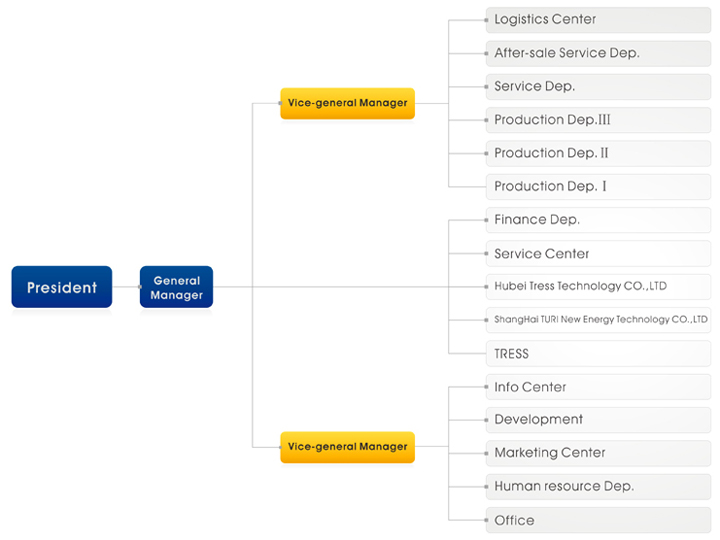This screenshot has width=720, height=540.
Task: Select After-sale Service Dep. box
Action: coord(598,53)
